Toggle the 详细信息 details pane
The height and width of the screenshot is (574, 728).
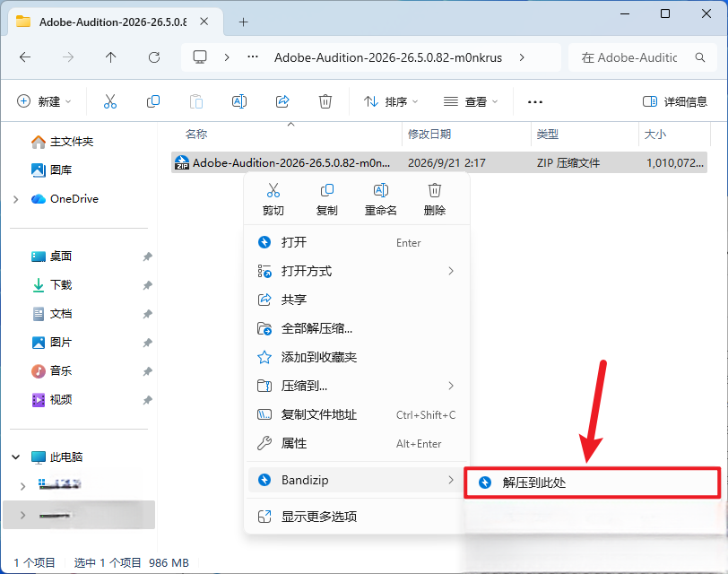coord(674,101)
